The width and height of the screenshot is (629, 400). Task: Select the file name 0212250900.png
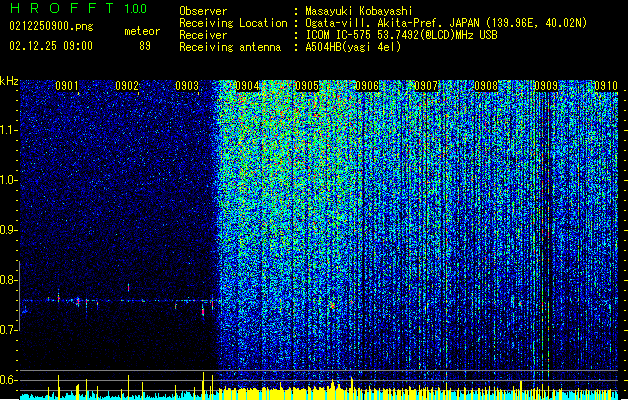51,26
